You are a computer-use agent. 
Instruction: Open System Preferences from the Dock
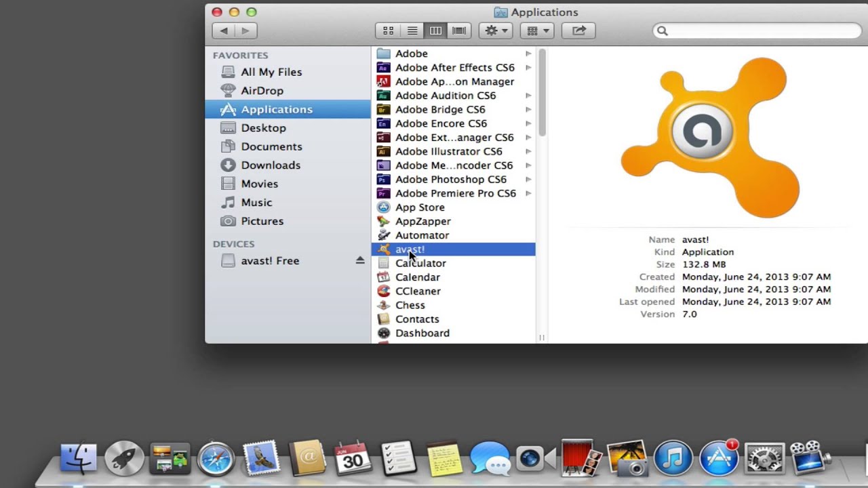coord(764,459)
